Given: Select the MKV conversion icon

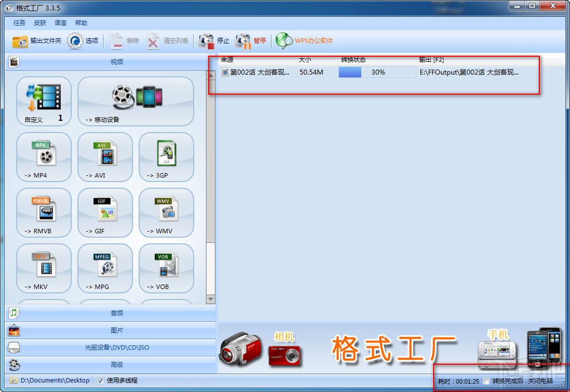Looking at the screenshot, I should (43, 268).
